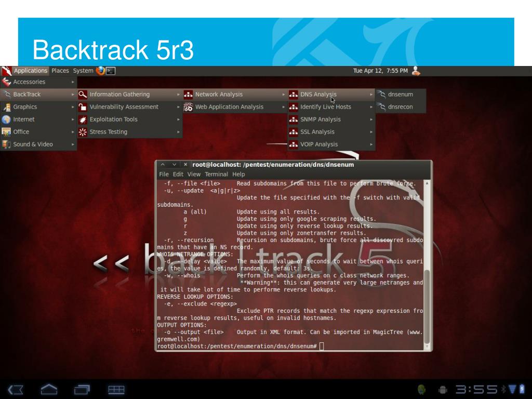Click the BackTrack dragon icon in menu
Image resolution: width=532 pixels, height=399 pixels.
6,95
